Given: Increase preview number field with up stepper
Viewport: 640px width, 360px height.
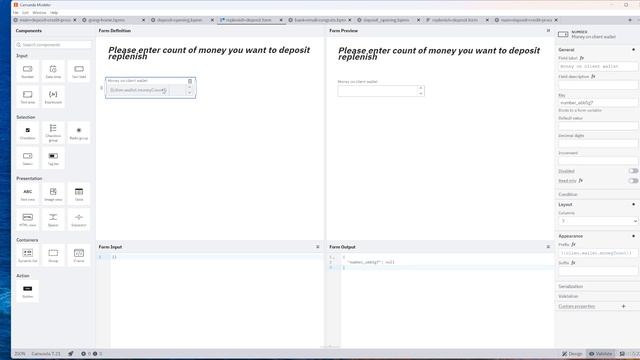Looking at the screenshot, I should coord(420,88).
